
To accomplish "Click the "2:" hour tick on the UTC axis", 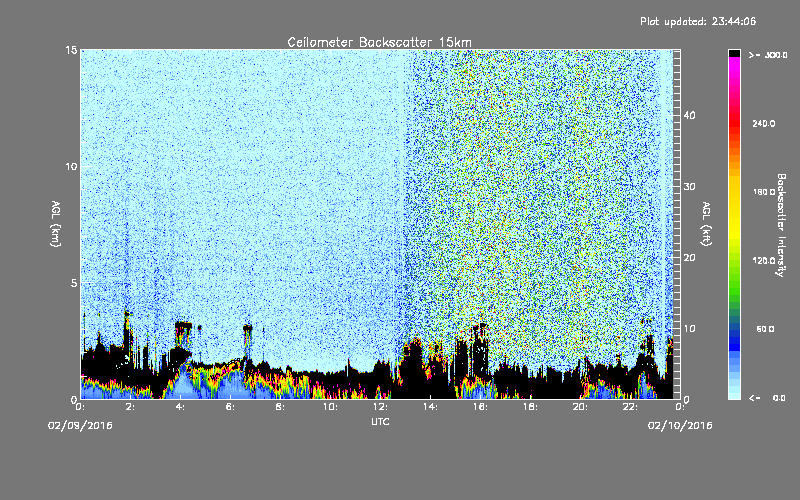I will coord(130,407).
